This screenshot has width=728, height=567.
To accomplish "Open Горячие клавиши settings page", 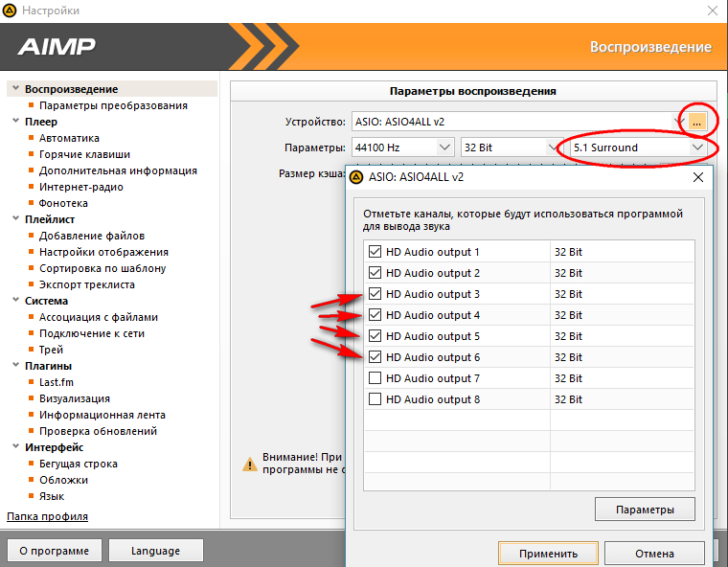I will click(x=84, y=154).
